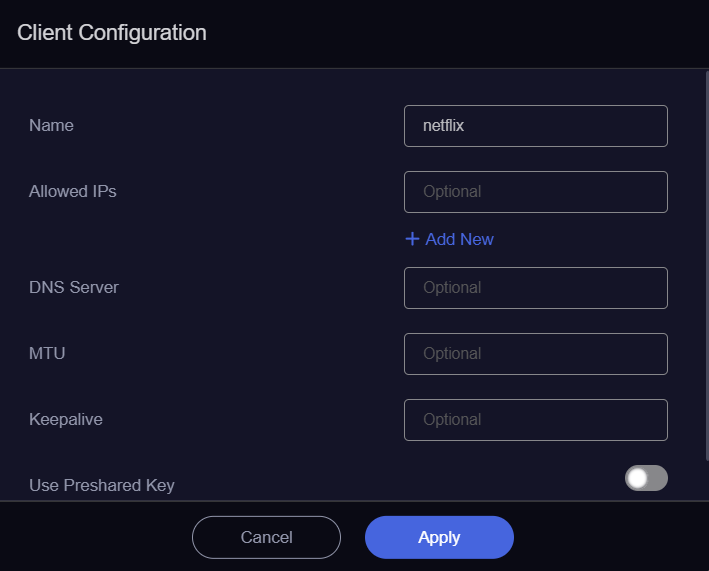
Task: Cancel the client configuration dialog
Action: (x=266, y=537)
